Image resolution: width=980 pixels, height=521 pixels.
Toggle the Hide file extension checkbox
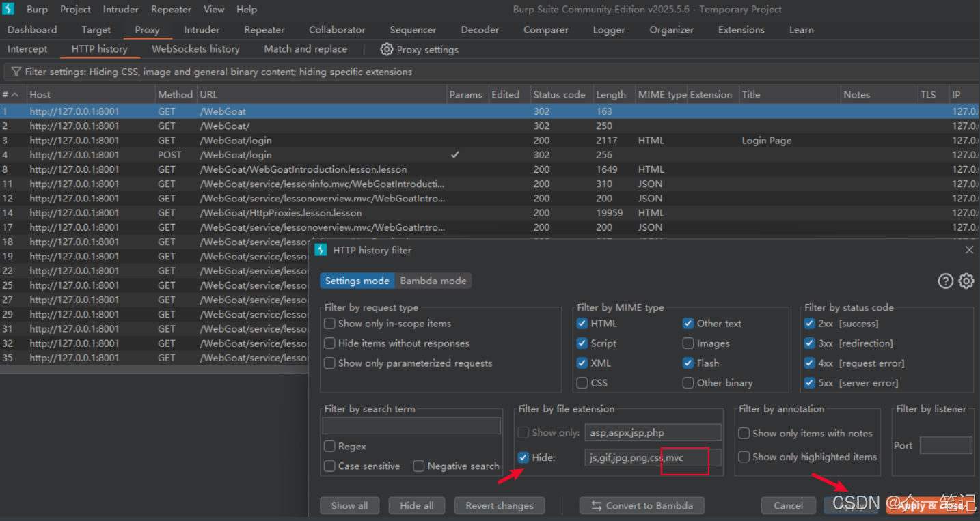click(x=523, y=457)
